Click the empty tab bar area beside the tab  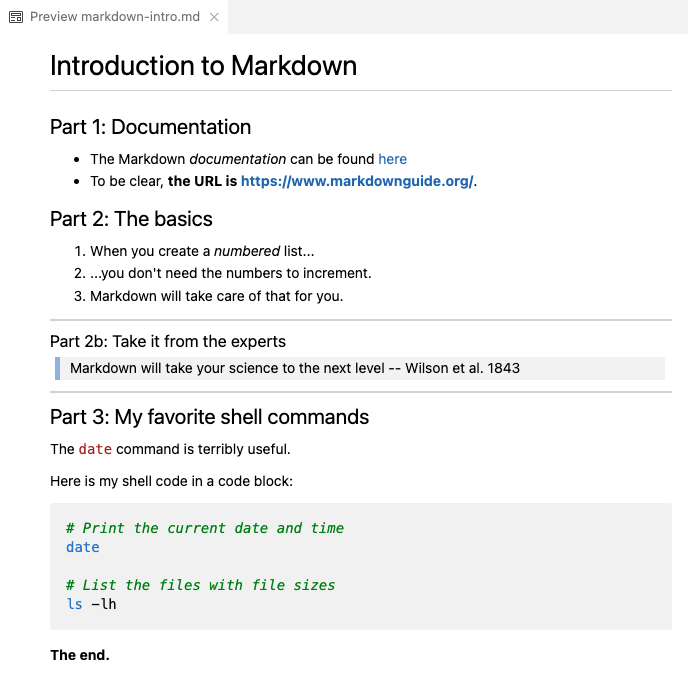pos(450,17)
